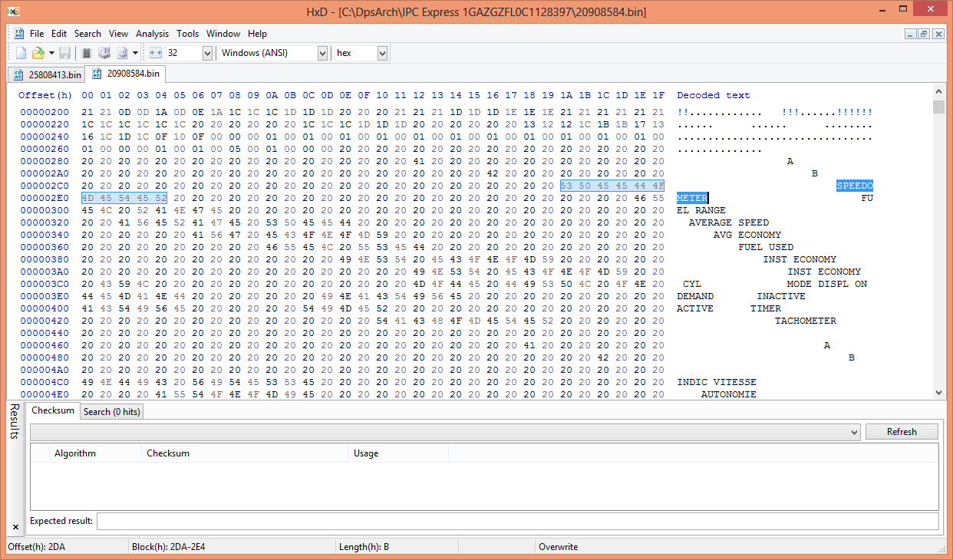Click the hex editor scrollbar up arrow

coord(939,93)
